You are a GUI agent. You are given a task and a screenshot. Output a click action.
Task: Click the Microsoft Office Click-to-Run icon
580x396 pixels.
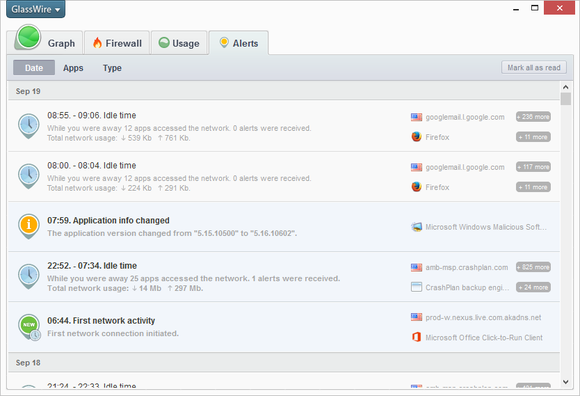(417, 337)
